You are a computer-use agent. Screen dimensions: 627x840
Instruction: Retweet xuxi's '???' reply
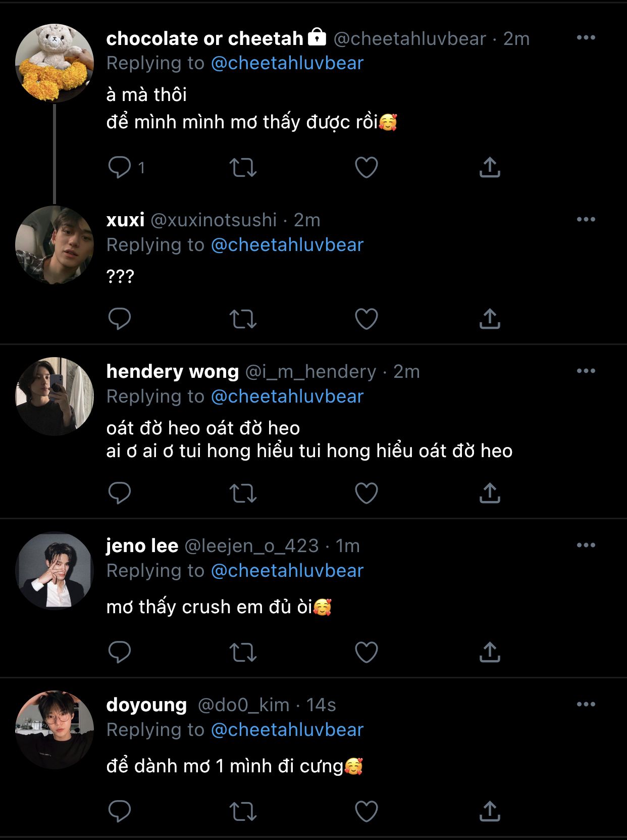pyautogui.click(x=243, y=319)
